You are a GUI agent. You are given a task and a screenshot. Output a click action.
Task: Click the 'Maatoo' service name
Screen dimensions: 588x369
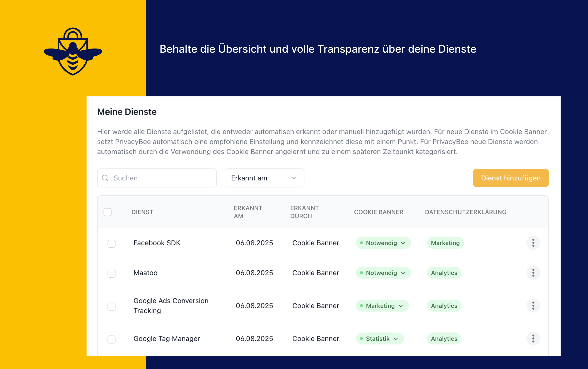(x=145, y=273)
